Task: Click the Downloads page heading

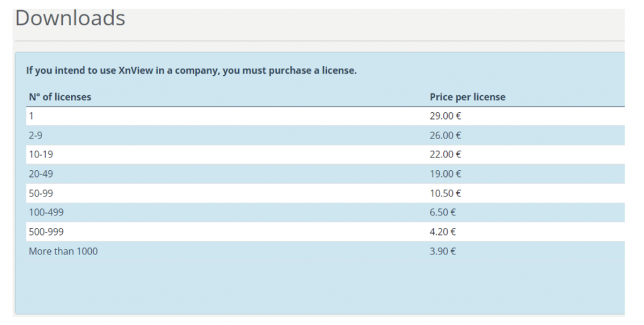Action: click(x=70, y=18)
